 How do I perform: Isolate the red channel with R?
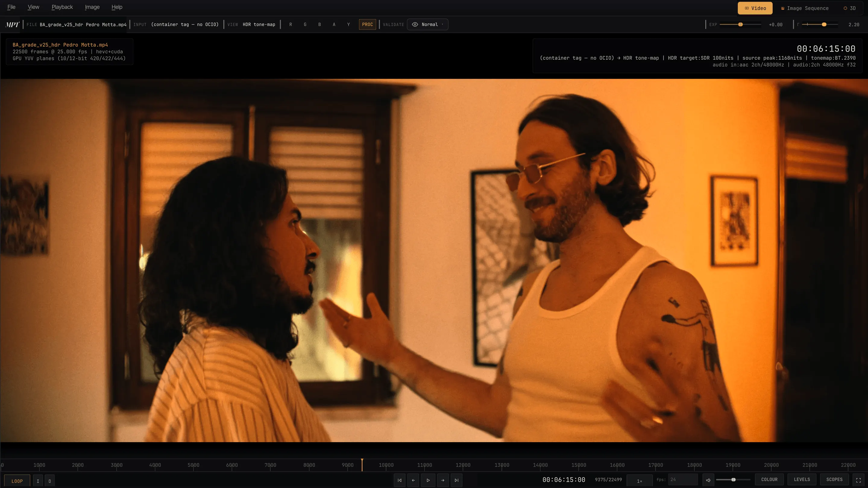pos(291,24)
